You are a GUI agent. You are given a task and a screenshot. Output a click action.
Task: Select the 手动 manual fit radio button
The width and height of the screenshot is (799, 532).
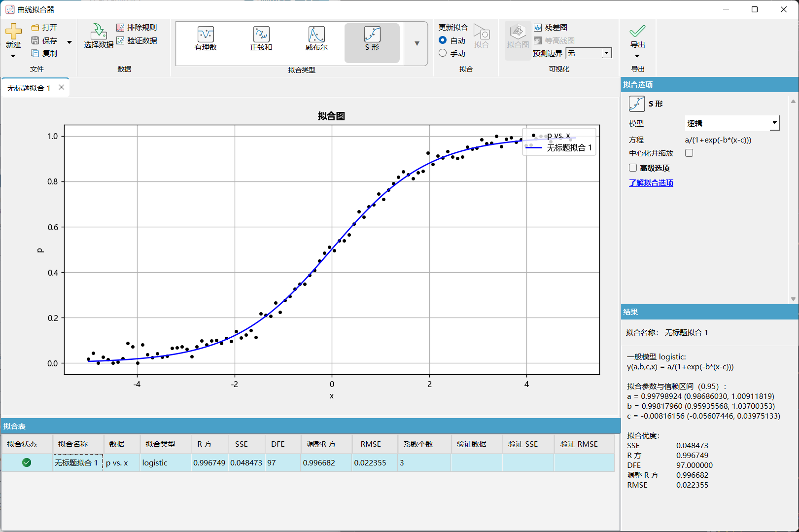[443, 53]
